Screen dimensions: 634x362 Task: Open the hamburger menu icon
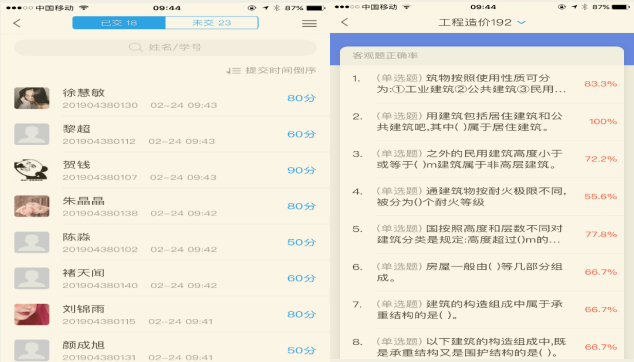309,24
